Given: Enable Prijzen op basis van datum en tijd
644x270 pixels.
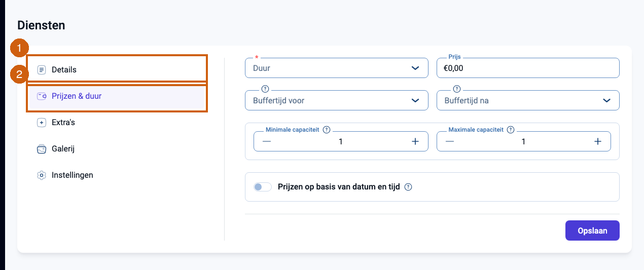Looking at the screenshot, I should [263, 187].
